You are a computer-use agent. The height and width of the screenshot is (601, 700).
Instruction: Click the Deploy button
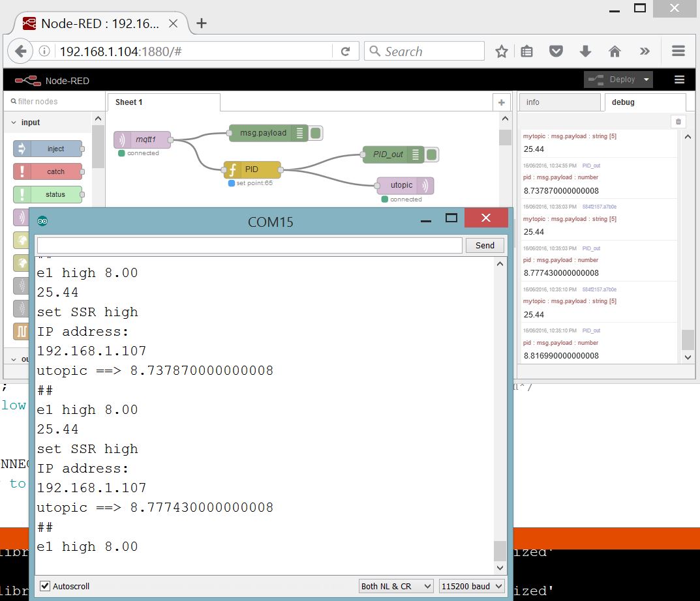612,80
